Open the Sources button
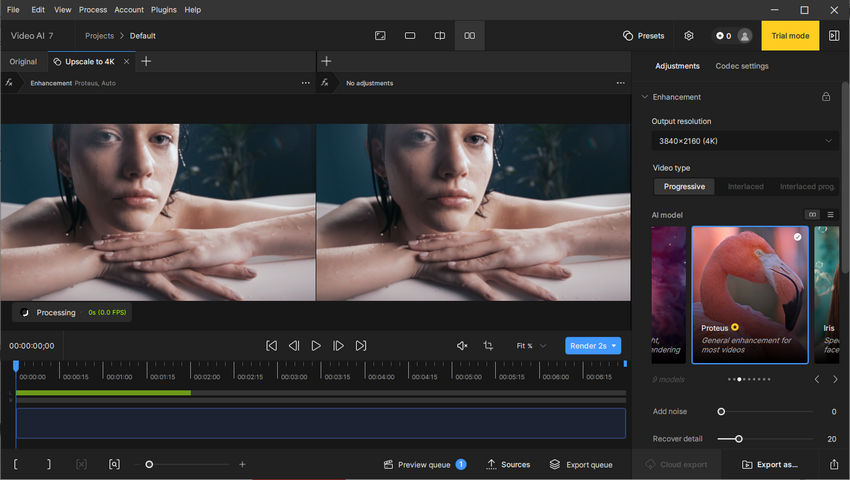This screenshot has height=480, width=850. coord(508,464)
